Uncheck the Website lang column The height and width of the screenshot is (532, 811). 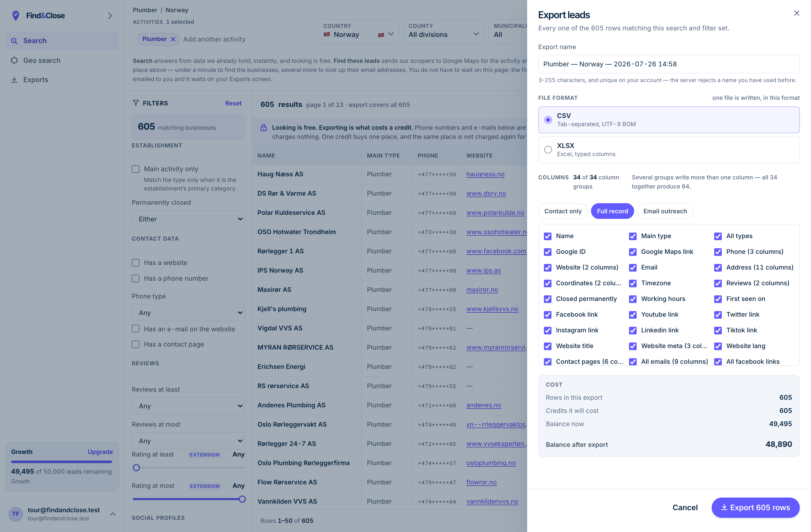click(x=718, y=346)
